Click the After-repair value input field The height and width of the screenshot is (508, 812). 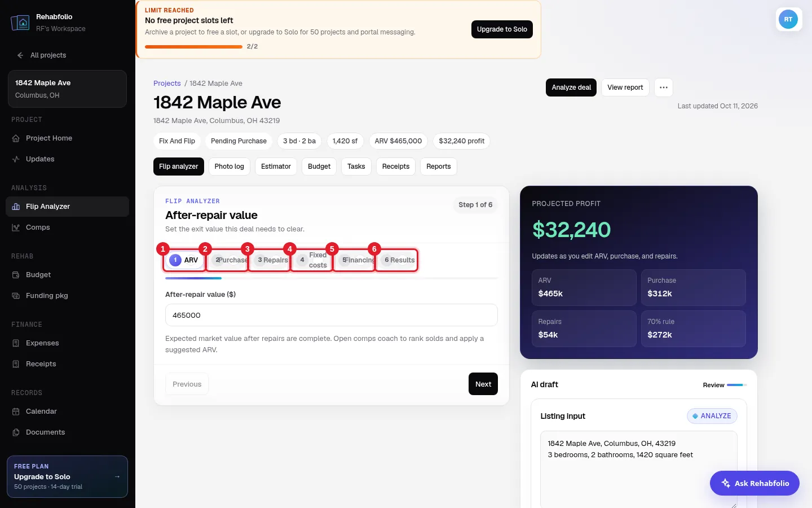[x=332, y=315]
